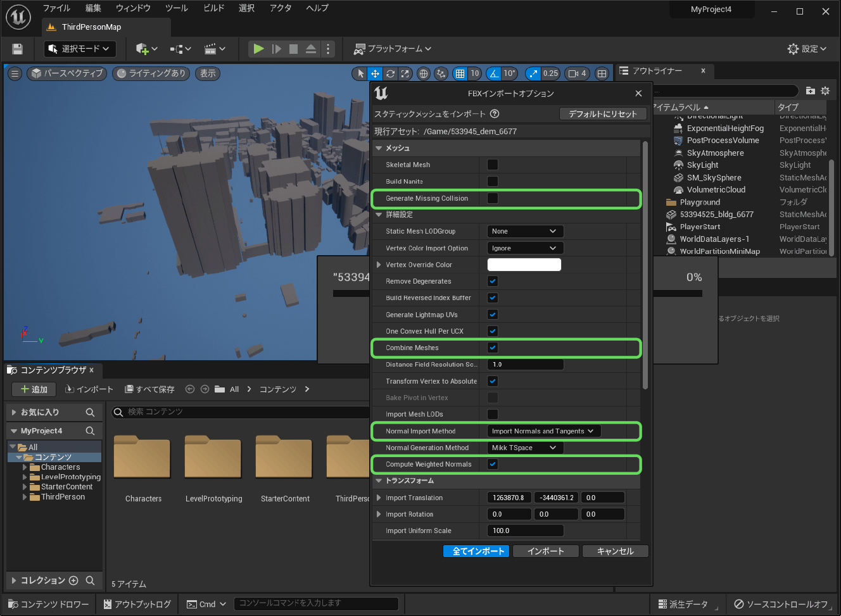Click the eject button in the toolbar

pyautogui.click(x=310, y=49)
